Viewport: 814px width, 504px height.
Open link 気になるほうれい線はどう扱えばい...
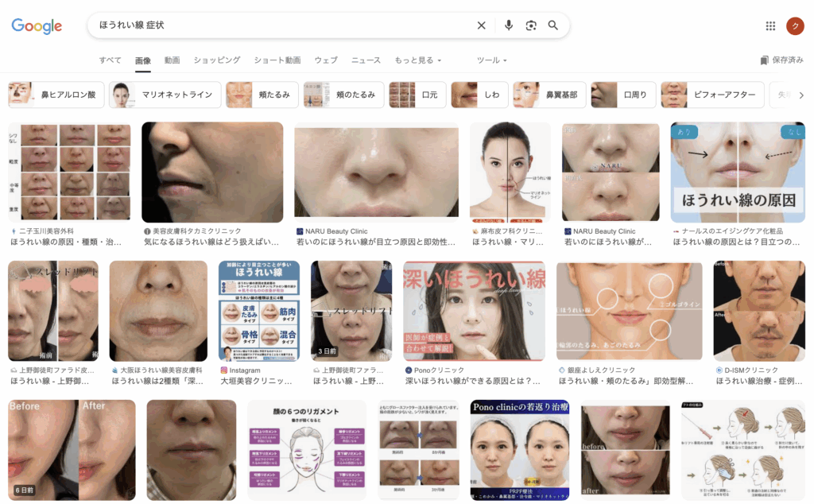[211, 242]
